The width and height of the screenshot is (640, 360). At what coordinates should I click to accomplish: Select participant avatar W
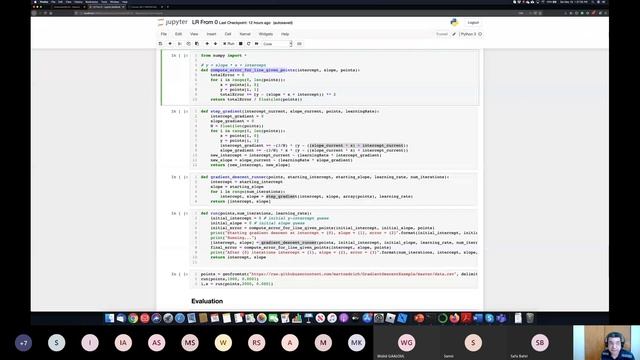223,343
